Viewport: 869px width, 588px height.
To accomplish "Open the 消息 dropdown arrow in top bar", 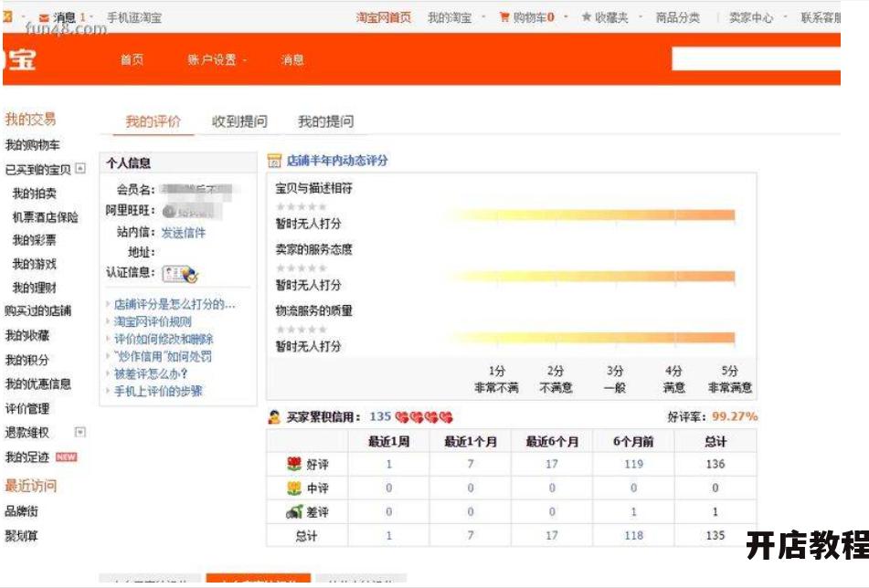I will point(91,17).
